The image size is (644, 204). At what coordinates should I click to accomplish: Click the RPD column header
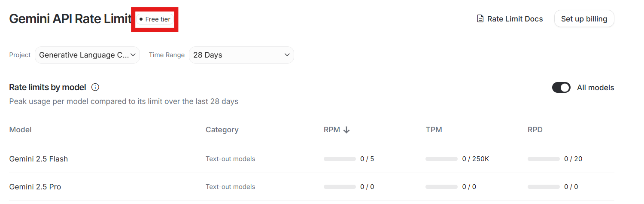click(535, 130)
